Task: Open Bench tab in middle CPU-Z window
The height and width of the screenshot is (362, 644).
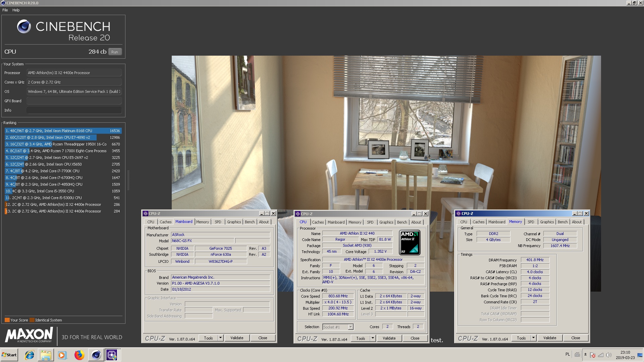Action: point(402,222)
